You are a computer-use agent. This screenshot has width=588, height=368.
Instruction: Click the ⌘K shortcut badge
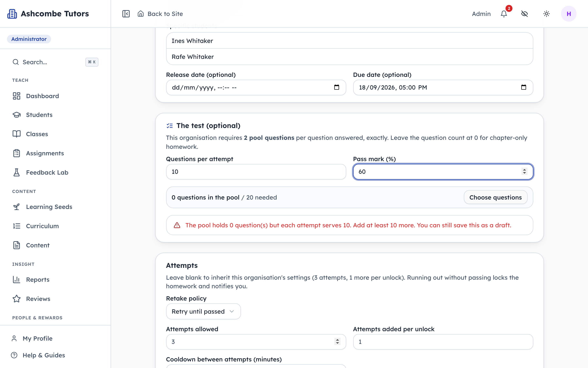[x=92, y=62]
